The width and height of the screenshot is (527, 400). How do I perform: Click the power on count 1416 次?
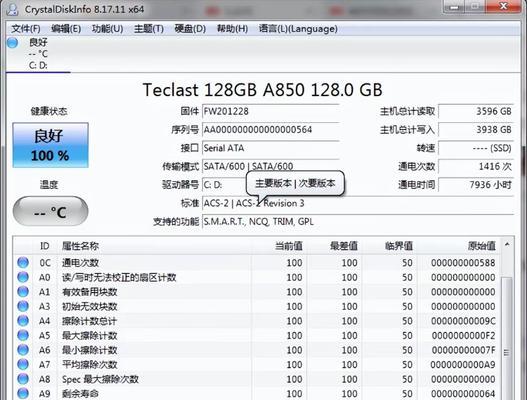click(476, 166)
